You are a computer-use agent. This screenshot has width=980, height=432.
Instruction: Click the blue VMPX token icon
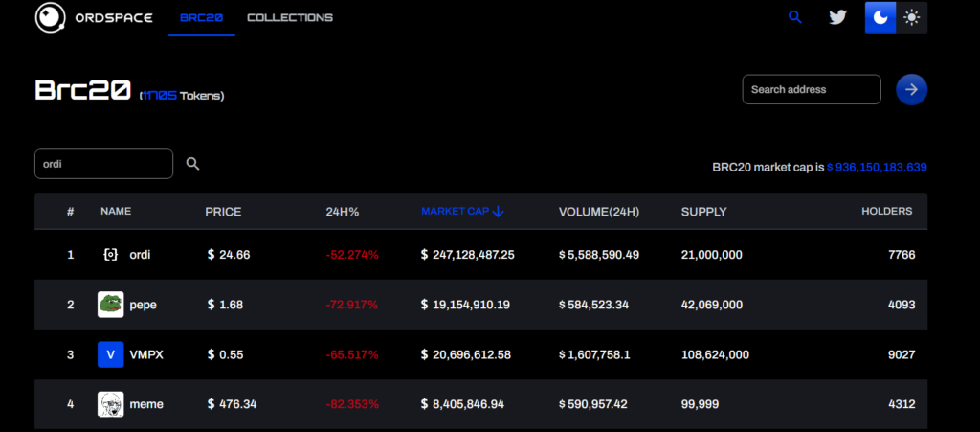pos(110,354)
